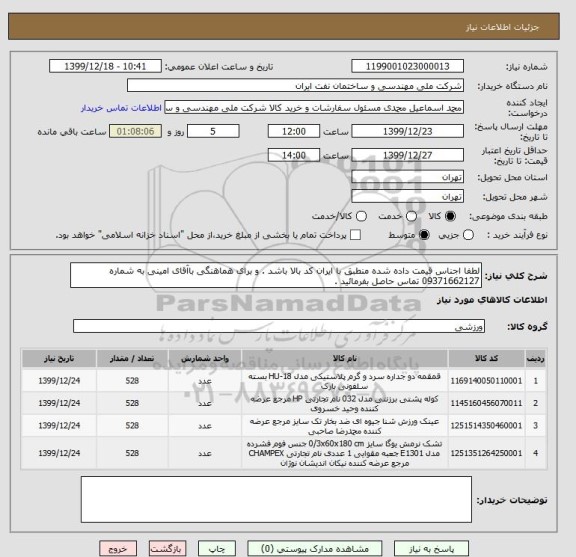The width and height of the screenshot is (576, 557).
Task: Click quantity 528 in row 1
Action: (x=132, y=381)
